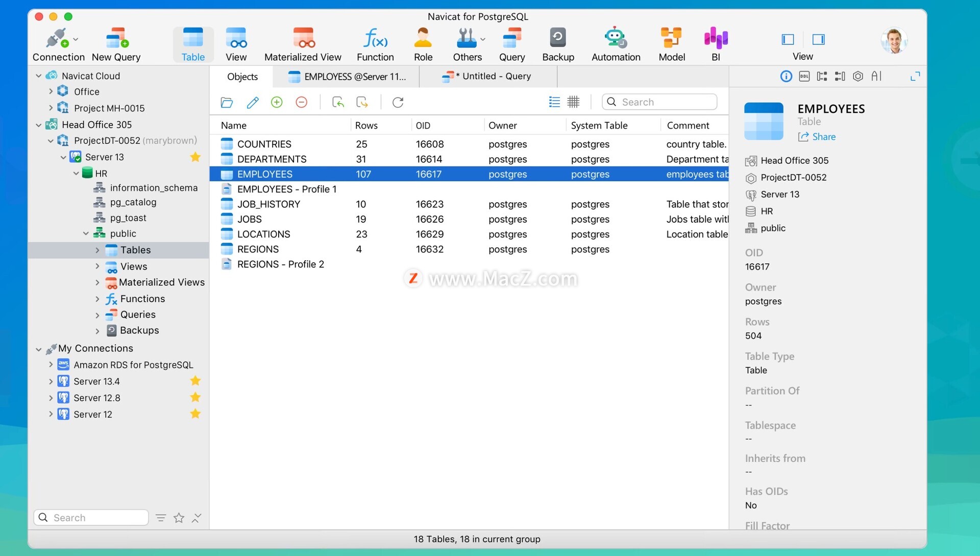Image resolution: width=980 pixels, height=556 pixels.
Task: Toggle the right info pane visibility
Action: pos(818,39)
